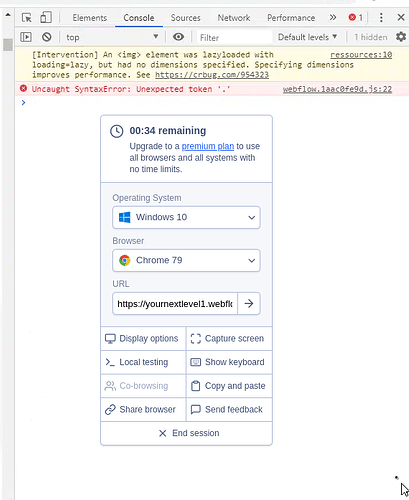Expand the top context selector dropdown
The height and width of the screenshot is (500, 409).
click(112, 37)
